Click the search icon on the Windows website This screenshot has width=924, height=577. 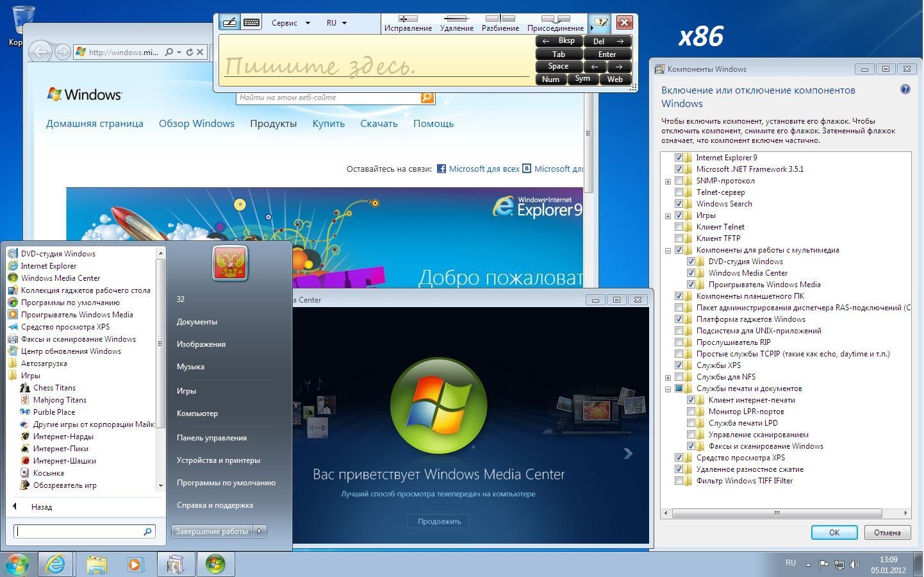point(427,97)
